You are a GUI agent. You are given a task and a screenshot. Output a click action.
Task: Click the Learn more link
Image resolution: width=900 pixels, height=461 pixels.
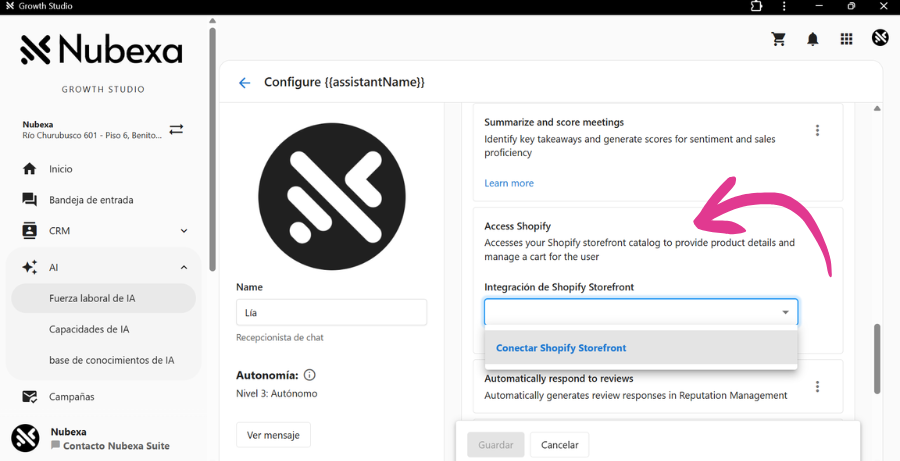coord(508,183)
